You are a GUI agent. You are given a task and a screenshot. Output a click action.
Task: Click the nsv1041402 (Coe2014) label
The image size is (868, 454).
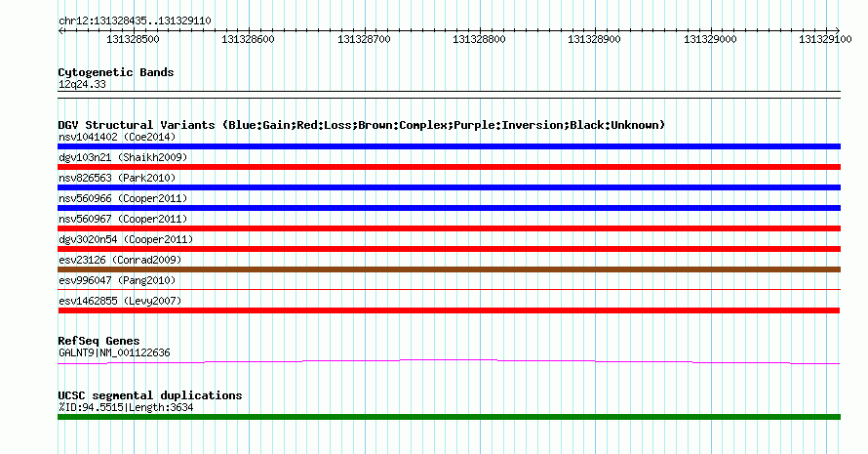point(117,137)
